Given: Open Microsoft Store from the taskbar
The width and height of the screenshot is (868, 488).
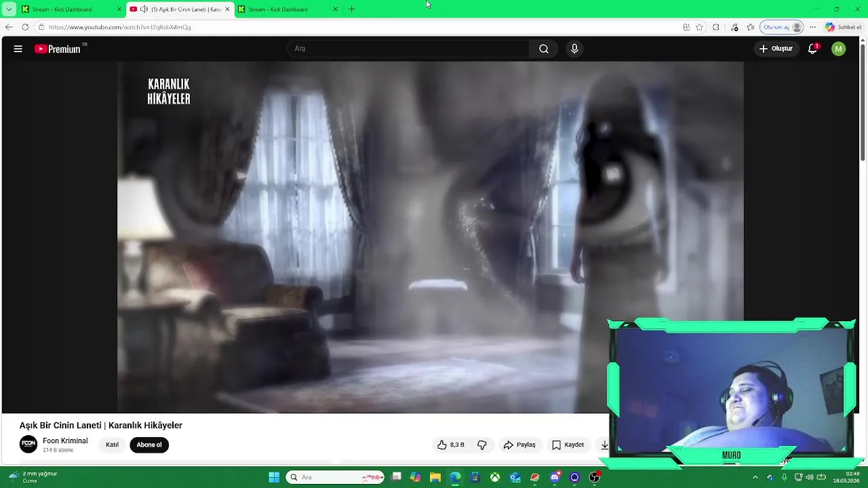Looking at the screenshot, I should pos(475,477).
